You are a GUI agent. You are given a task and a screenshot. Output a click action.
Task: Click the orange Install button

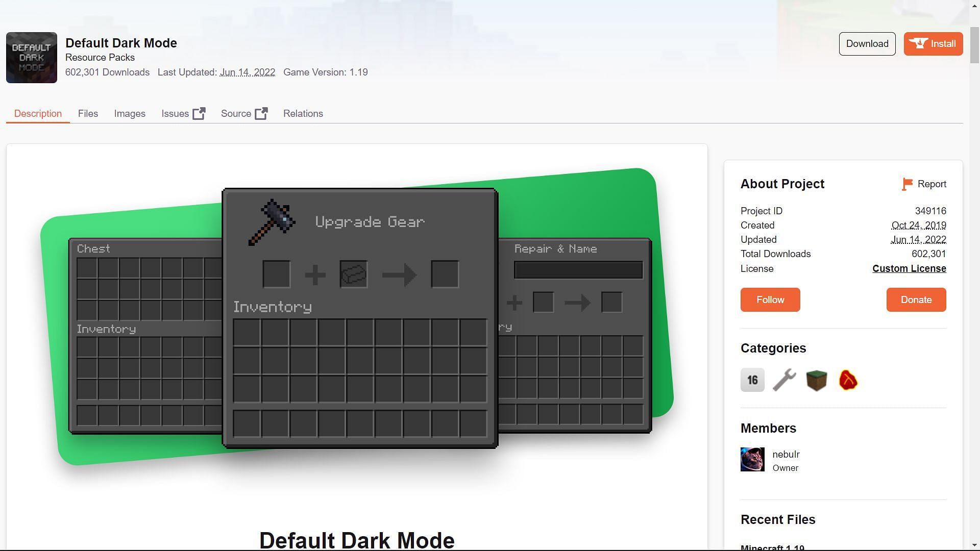point(933,44)
